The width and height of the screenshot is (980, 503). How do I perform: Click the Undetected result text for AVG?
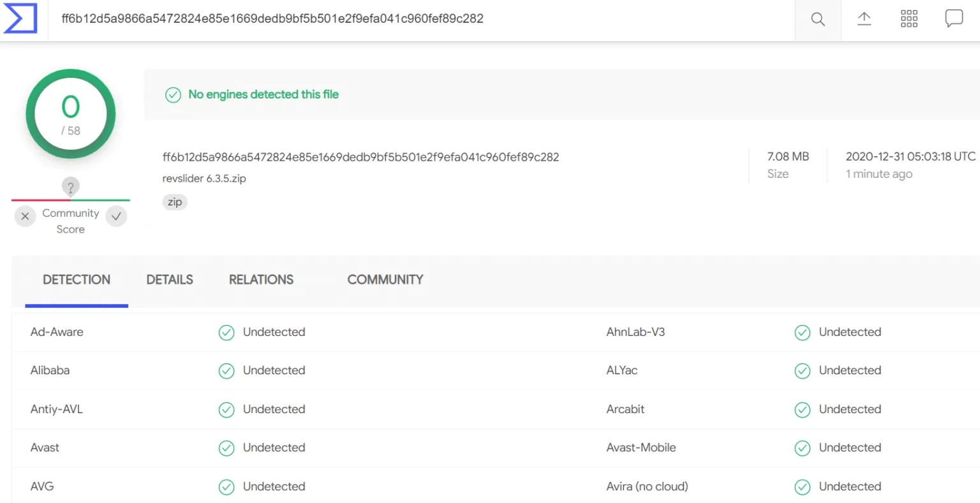click(x=274, y=486)
